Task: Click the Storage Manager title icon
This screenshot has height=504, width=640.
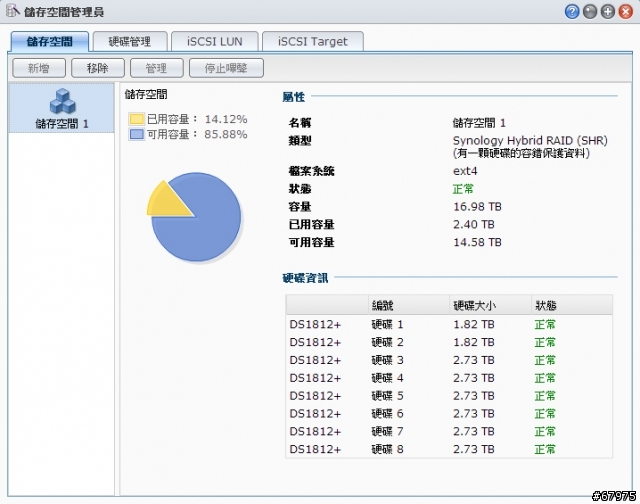Action: [12, 11]
